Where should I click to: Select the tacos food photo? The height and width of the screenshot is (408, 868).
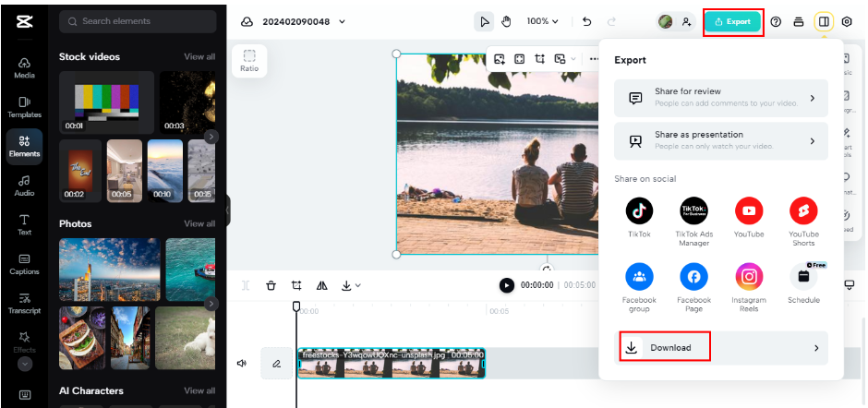coord(82,338)
